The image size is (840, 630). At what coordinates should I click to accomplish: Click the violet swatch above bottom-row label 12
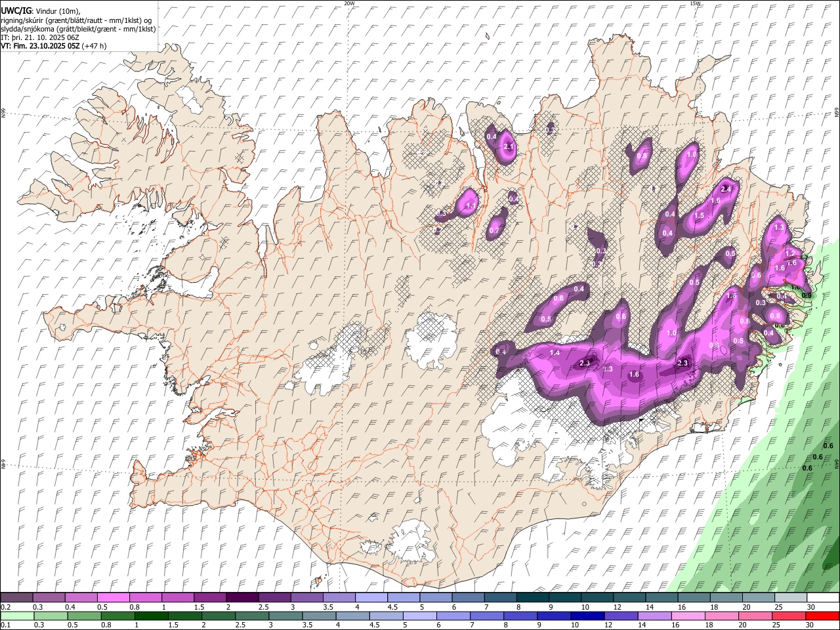[621, 616]
